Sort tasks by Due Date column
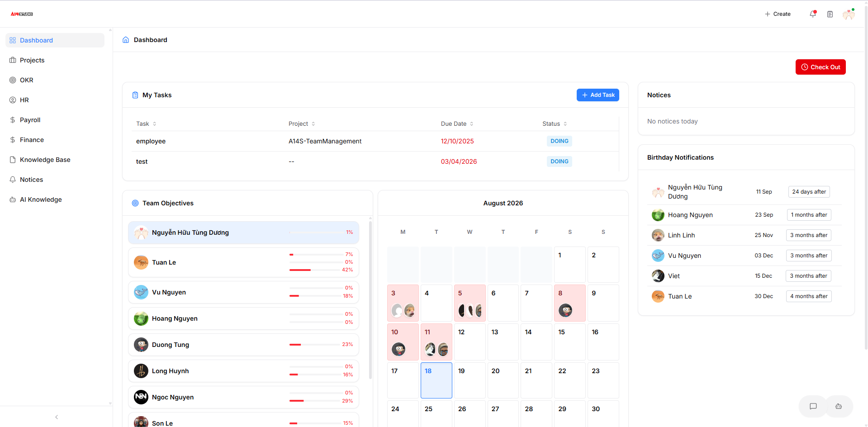The image size is (868, 427). point(457,123)
